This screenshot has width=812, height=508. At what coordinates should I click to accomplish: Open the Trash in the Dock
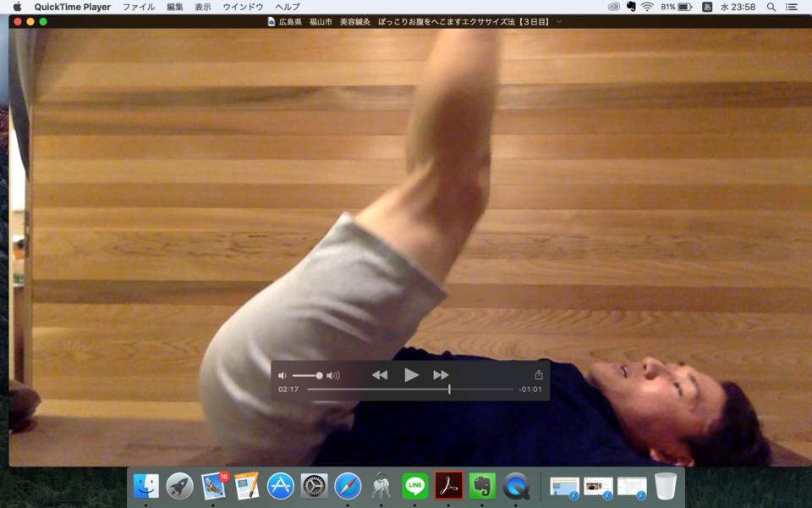pos(666,486)
